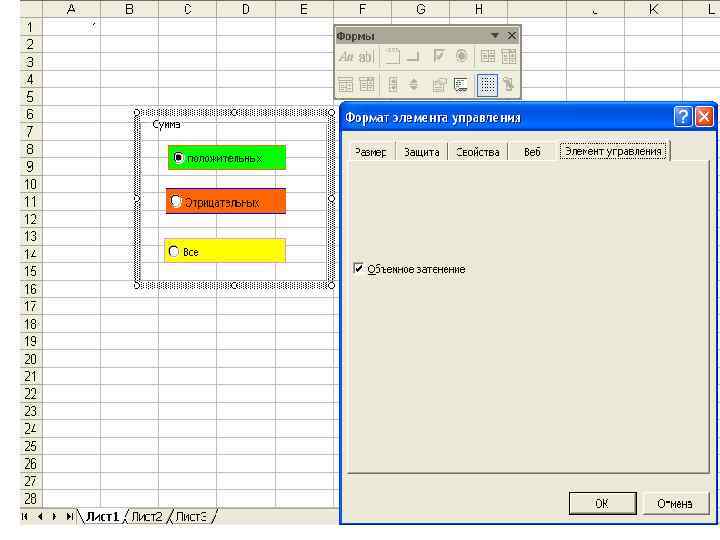Switch to the Элемент управления tab
Screen dimensions: 720x540
[x=613, y=151]
